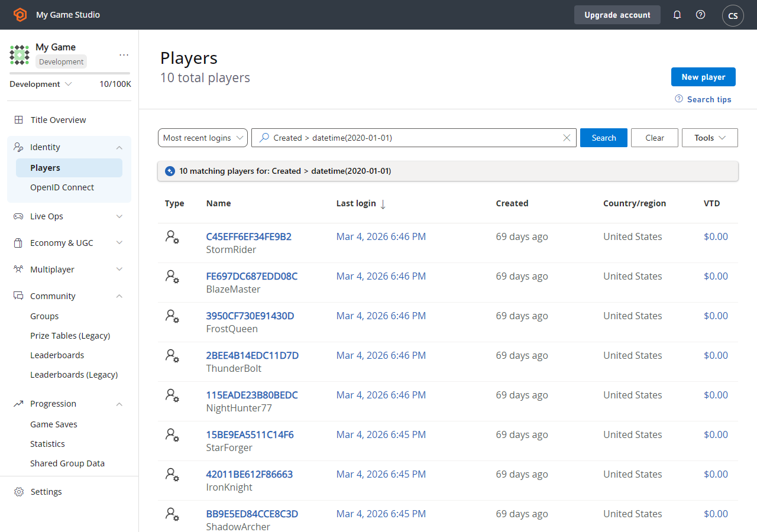Image resolution: width=757 pixels, height=532 pixels.
Task: Click the Clear button
Action: point(655,138)
